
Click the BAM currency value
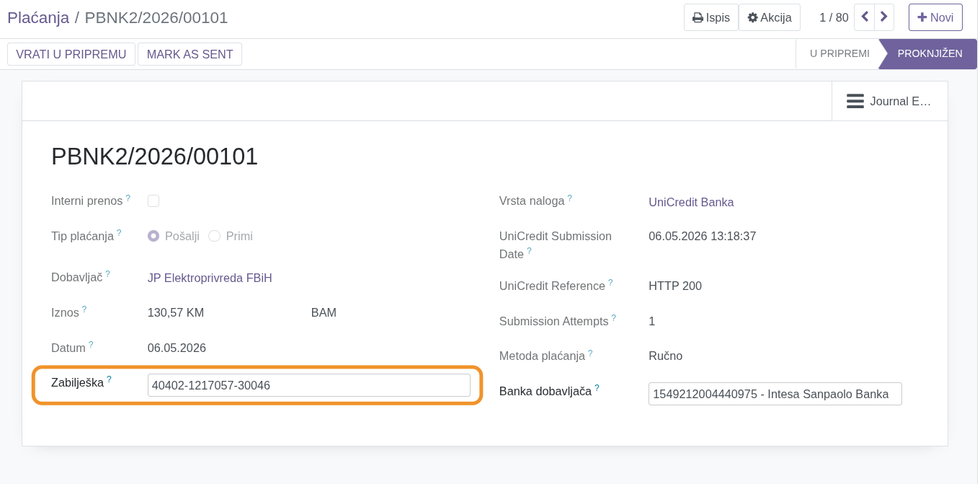point(324,312)
